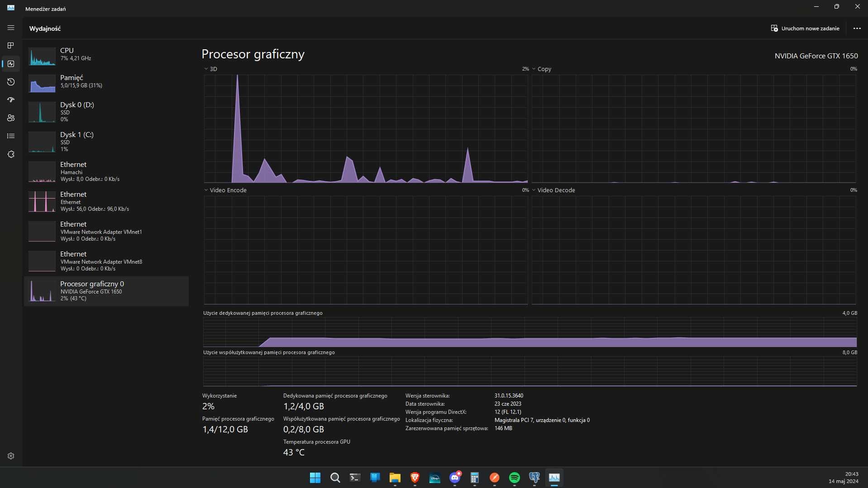Screen dimensions: 868x488
Task: Click reserved hardware memory 146 MB
Action: [503, 428]
